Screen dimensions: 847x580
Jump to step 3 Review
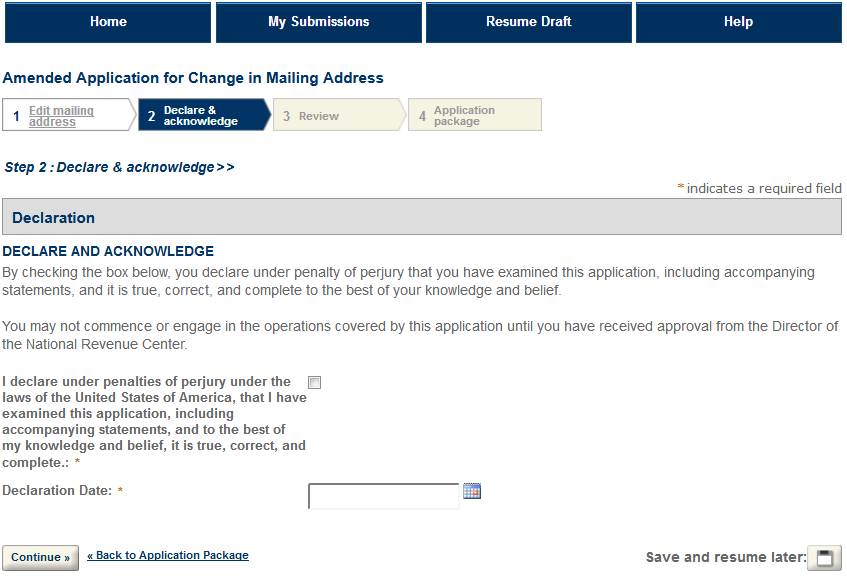(318, 116)
